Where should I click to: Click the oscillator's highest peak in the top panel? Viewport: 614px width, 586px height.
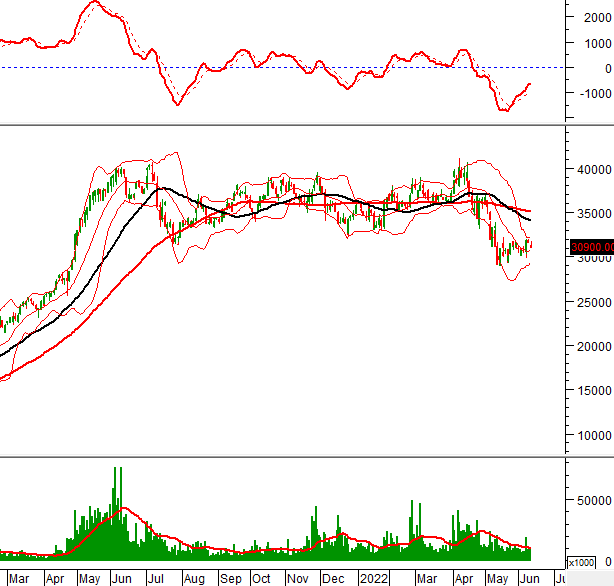95,2
